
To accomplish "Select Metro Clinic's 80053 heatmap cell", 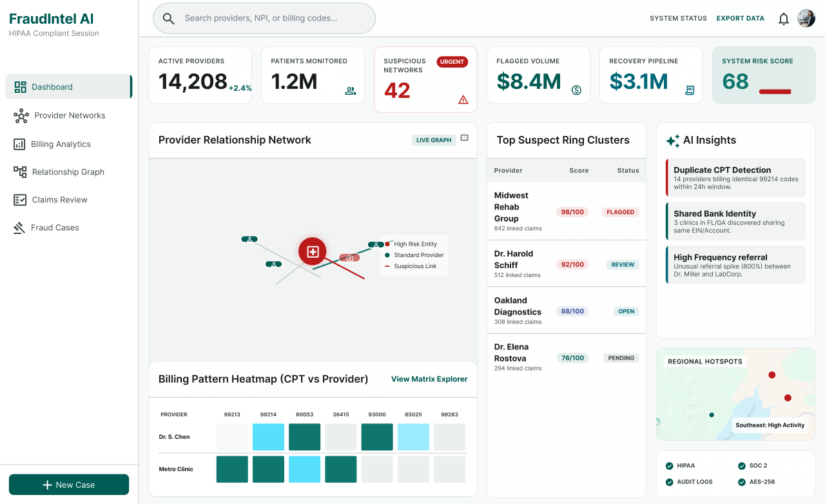I will (304, 469).
